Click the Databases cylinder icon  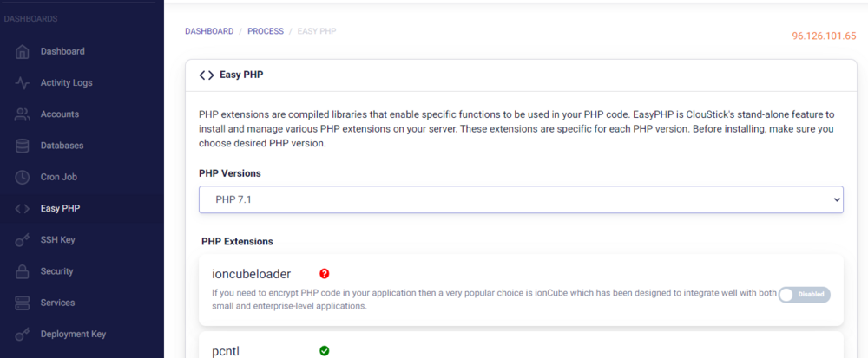(x=23, y=146)
